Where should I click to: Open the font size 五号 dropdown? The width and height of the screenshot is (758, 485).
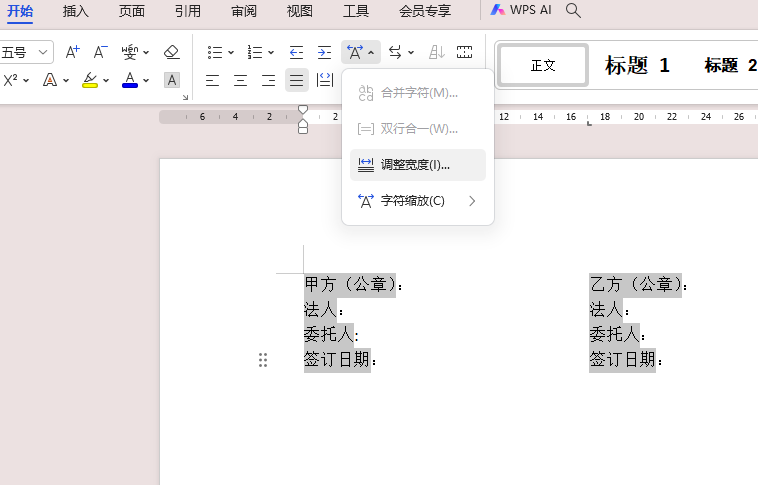click(43, 52)
